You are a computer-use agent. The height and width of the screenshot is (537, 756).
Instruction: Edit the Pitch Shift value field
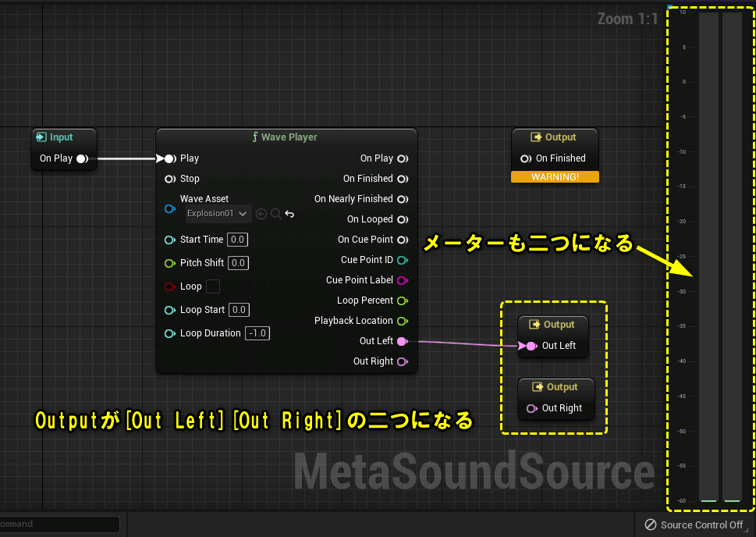pyautogui.click(x=238, y=263)
